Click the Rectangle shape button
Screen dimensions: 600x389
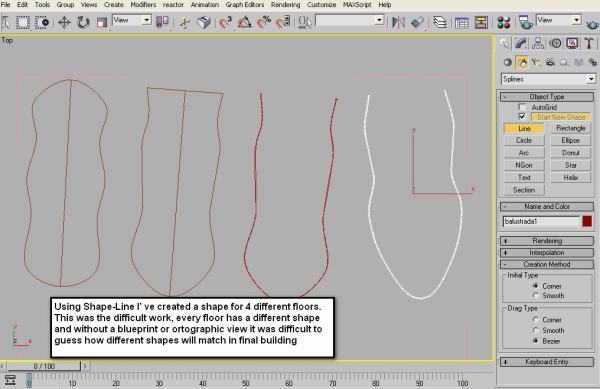tap(571, 129)
